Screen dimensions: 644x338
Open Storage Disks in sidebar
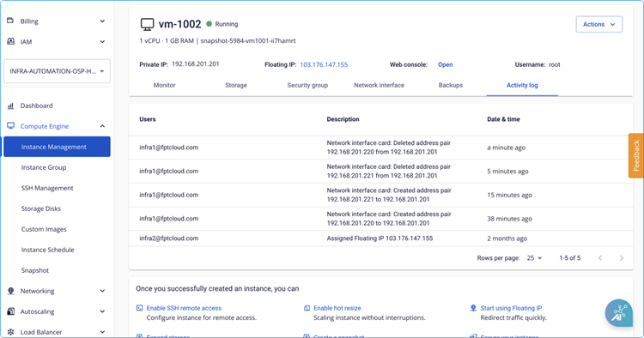click(41, 208)
